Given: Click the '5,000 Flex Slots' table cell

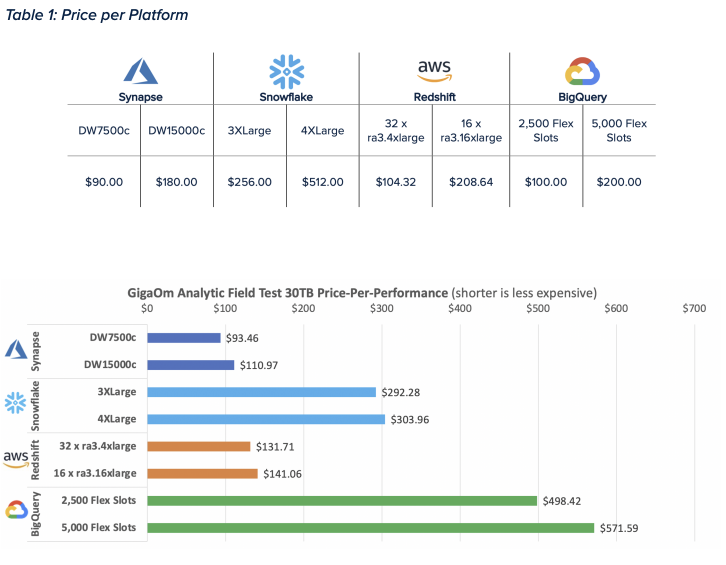Looking at the screenshot, I should 619,131.
